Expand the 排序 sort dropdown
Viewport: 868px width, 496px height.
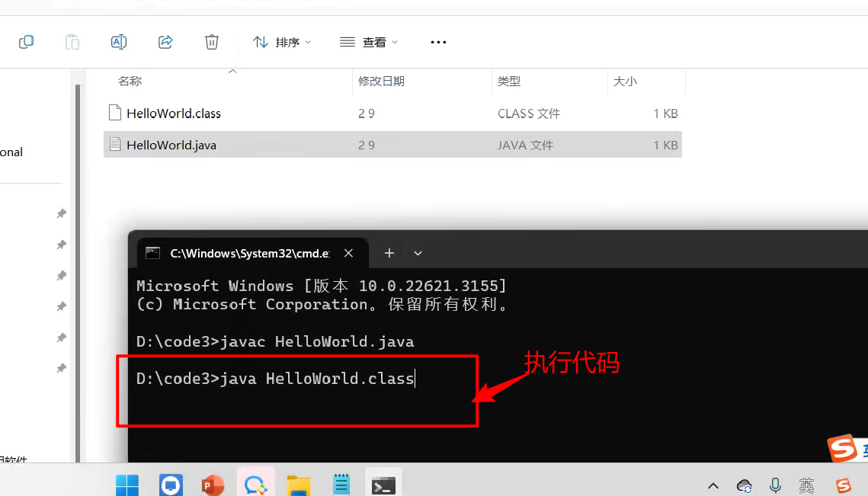pyautogui.click(x=281, y=43)
